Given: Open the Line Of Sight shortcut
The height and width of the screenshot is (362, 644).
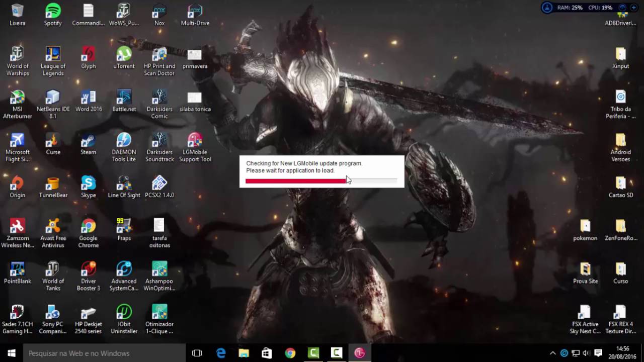Looking at the screenshot, I should tap(124, 187).
